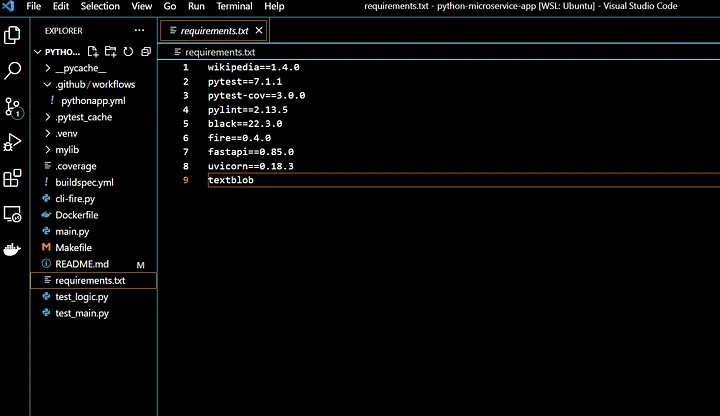This screenshot has height=416, width=720.
Task: Open the Docker view in activity bar
Action: click(x=12, y=249)
